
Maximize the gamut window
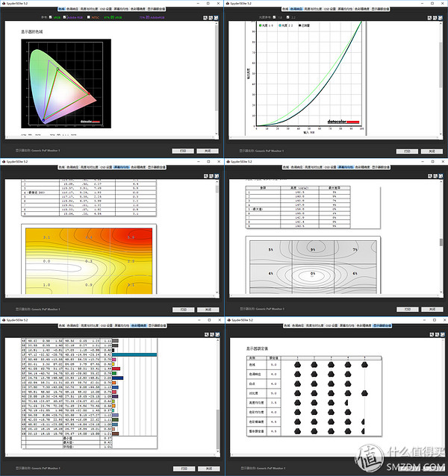(x=208, y=3)
